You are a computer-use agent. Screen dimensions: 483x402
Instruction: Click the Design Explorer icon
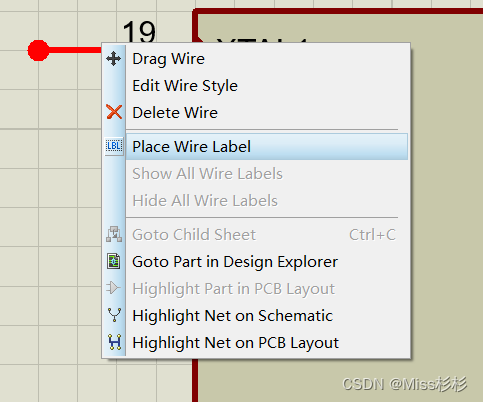[114, 261]
